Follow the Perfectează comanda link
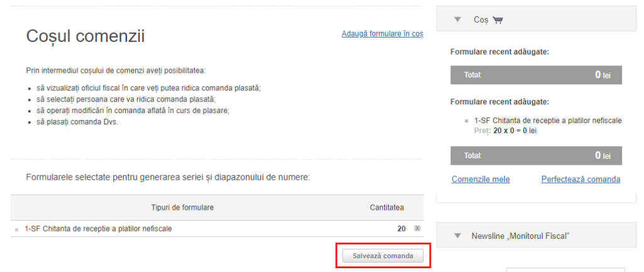Viewport: 644px width, 272px height. [580, 179]
